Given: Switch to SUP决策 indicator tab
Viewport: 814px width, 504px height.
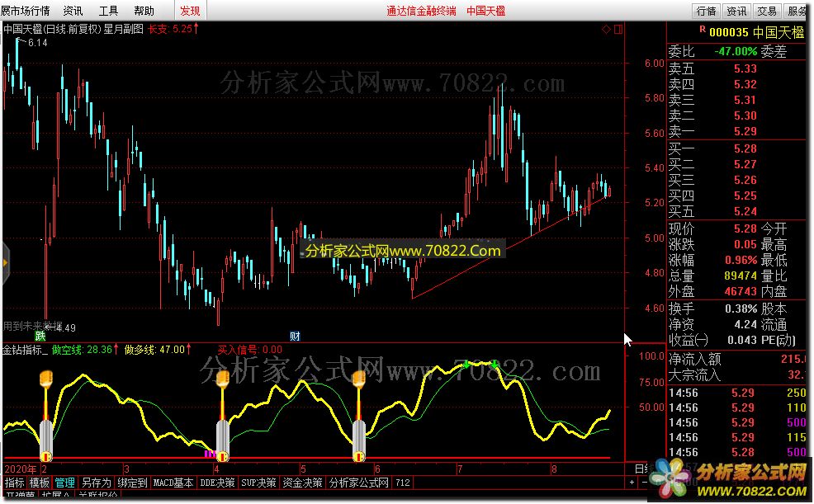Looking at the screenshot, I should click(x=258, y=483).
